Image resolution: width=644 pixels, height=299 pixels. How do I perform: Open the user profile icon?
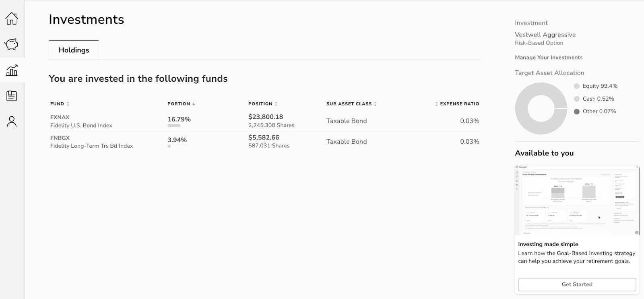click(x=12, y=122)
